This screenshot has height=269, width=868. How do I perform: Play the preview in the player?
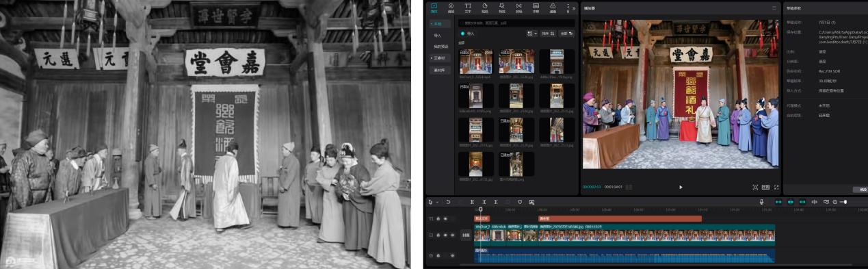tap(681, 187)
